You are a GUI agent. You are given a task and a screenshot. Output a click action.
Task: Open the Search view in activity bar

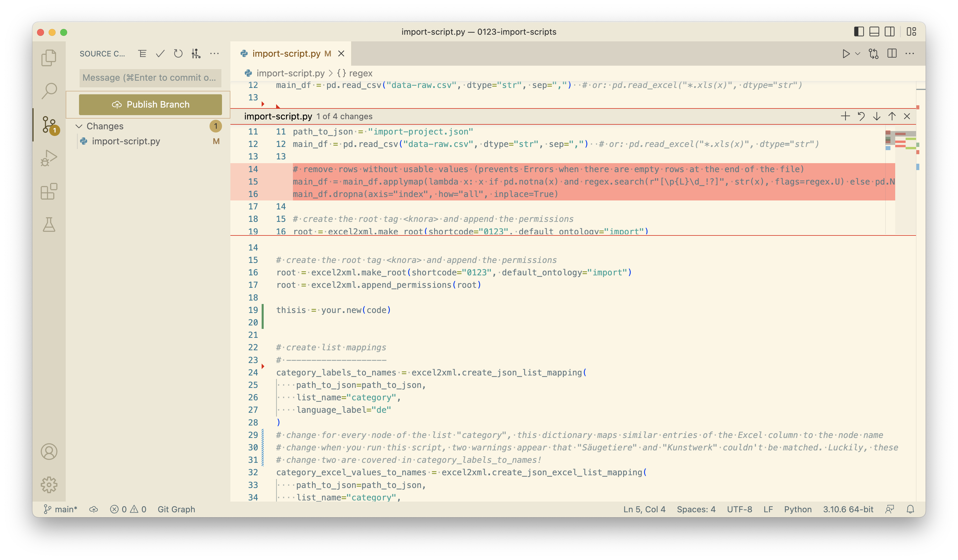(x=49, y=91)
